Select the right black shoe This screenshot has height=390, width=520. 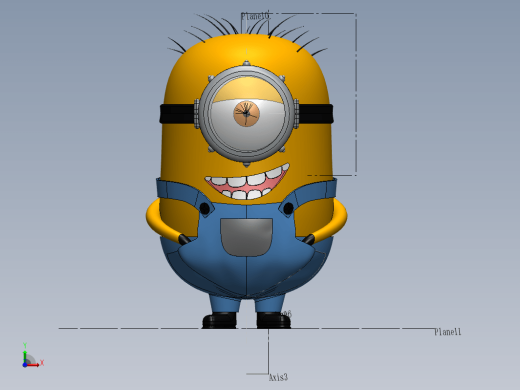273,321
